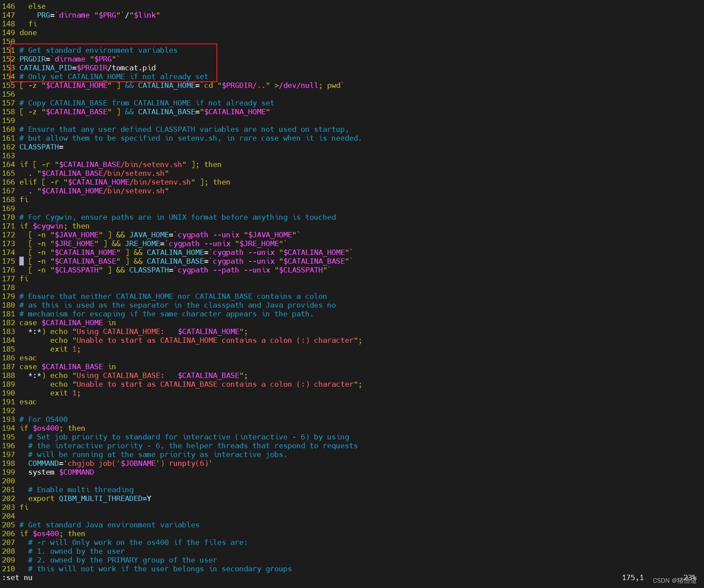Click 'case $CATALINA_BASE in' on line 187
The image size is (704, 588).
pyautogui.click(x=68, y=367)
